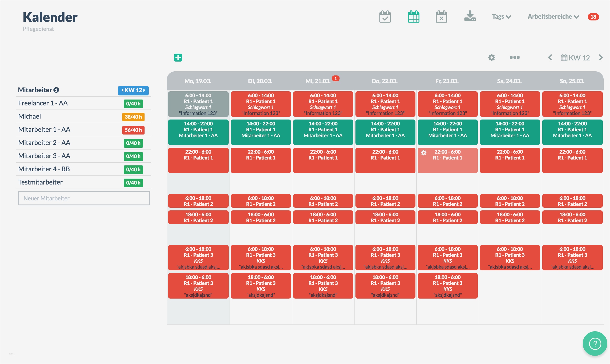
Task: Go to previous week with left chevron
Action: 550,58
